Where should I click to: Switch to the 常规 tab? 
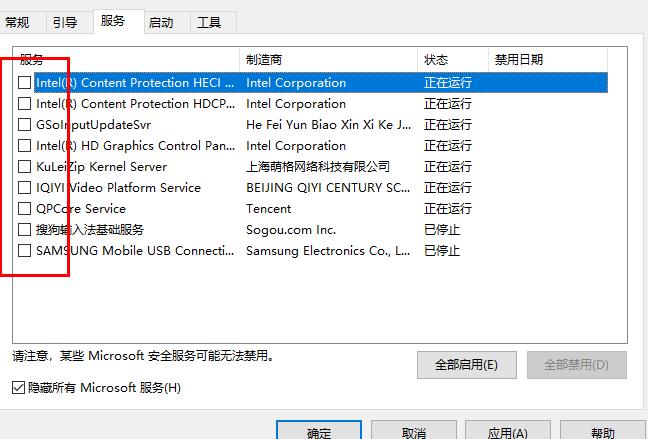(x=17, y=22)
